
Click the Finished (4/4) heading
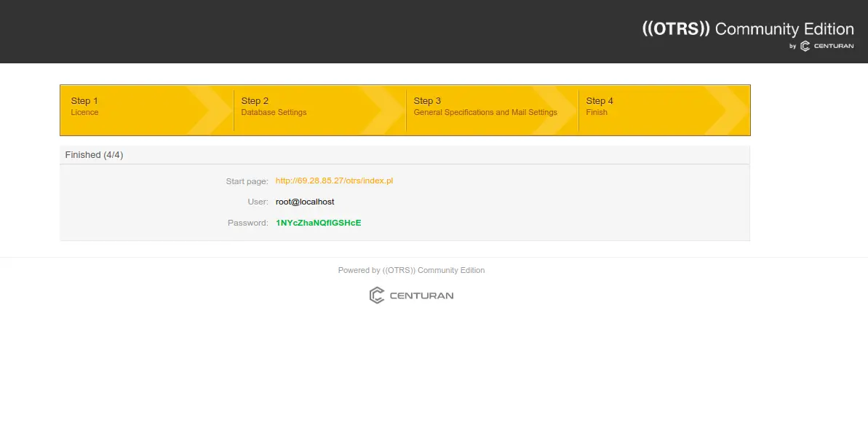click(x=94, y=155)
